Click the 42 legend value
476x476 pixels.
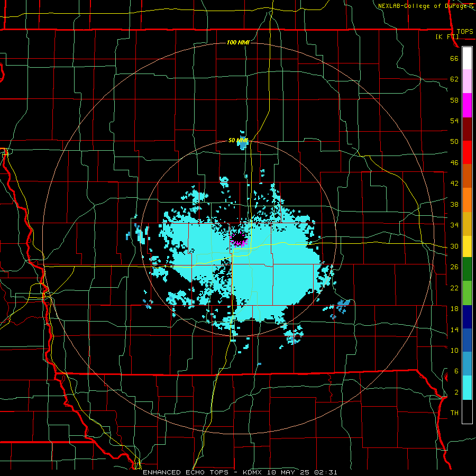(x=454, y=184)
